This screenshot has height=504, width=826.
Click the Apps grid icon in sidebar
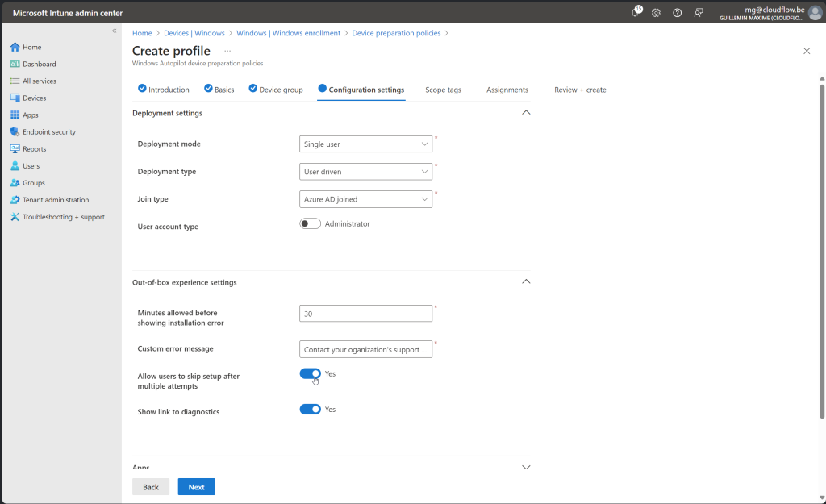[15, 115]
